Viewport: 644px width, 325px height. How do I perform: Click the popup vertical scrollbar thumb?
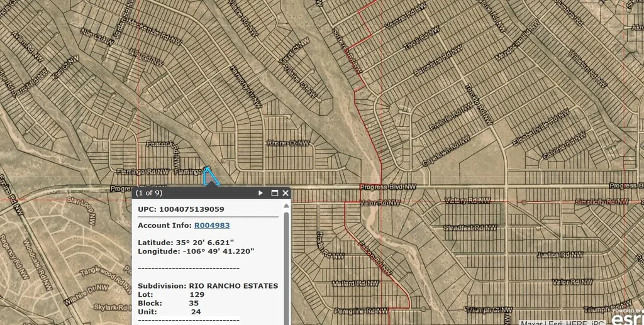tap(287, 264)
